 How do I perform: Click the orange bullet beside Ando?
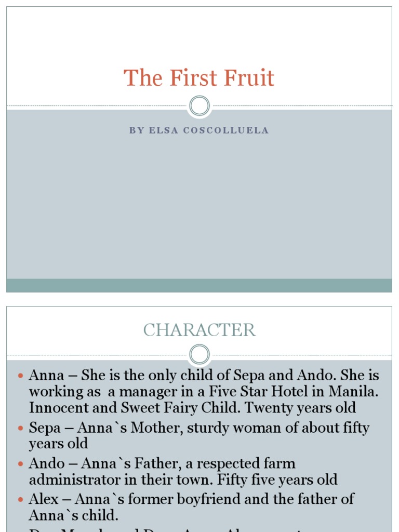click(x=21, y=464)
